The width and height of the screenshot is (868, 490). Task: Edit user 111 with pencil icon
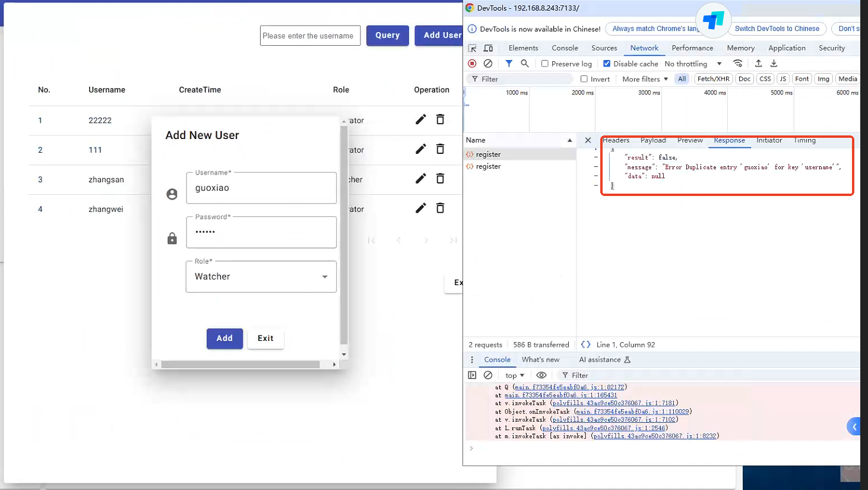click(x=420, y=149)
